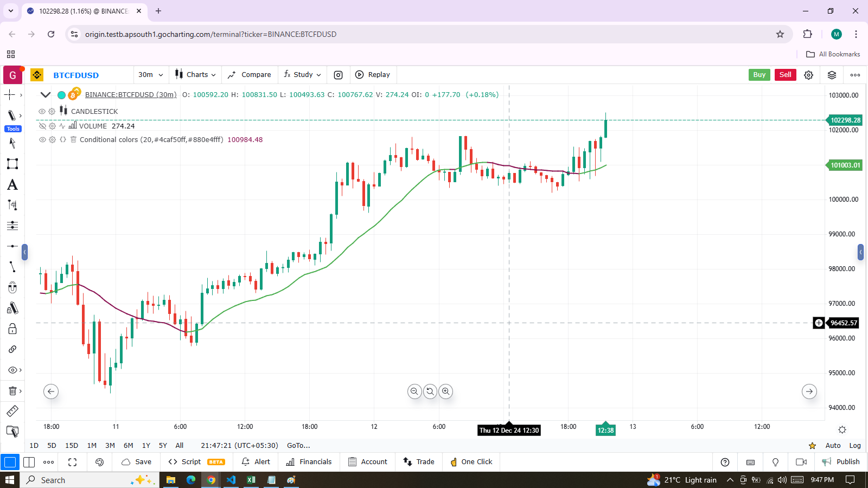Image resolution: width=868 pixels, height=488 pixels.
Task: Open the 30m timeframe dropdown
Action: [150, 75]
